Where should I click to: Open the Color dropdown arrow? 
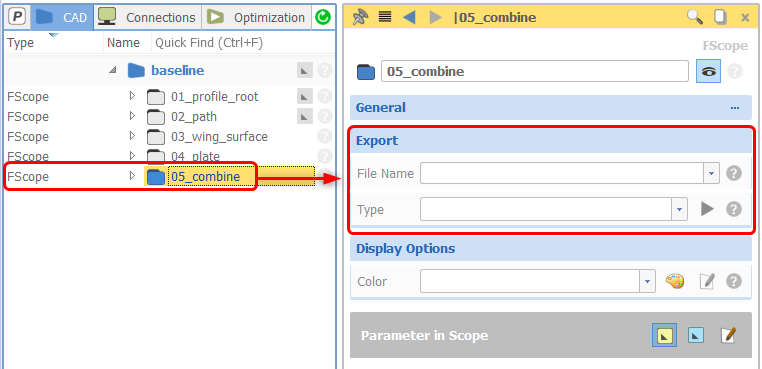tap(648, 281)
